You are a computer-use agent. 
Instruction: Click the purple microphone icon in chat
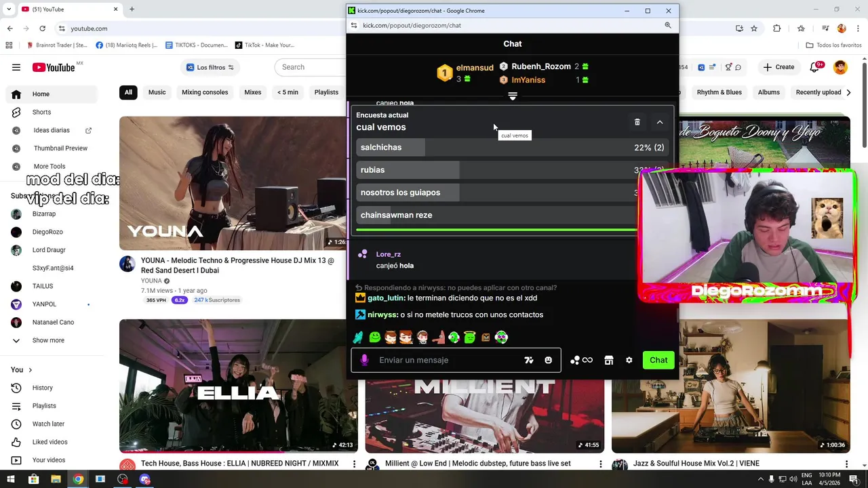(364, 360)
